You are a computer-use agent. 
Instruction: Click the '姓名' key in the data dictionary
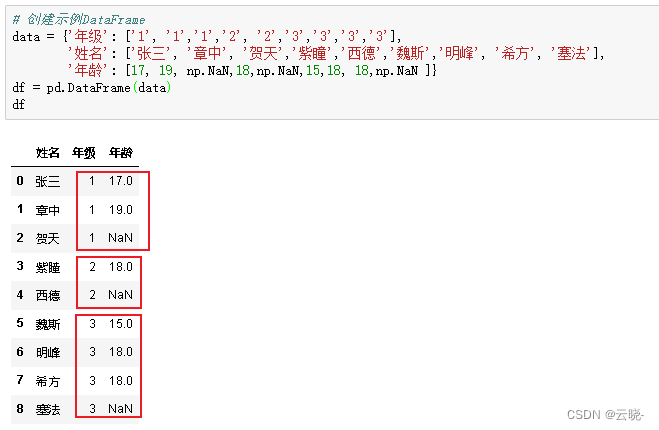coord(87,53)
